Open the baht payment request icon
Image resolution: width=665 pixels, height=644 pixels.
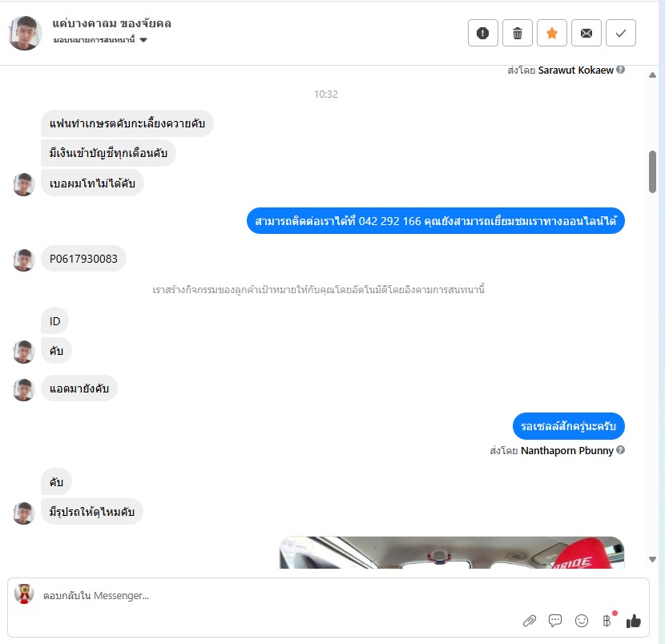(607, 621)
